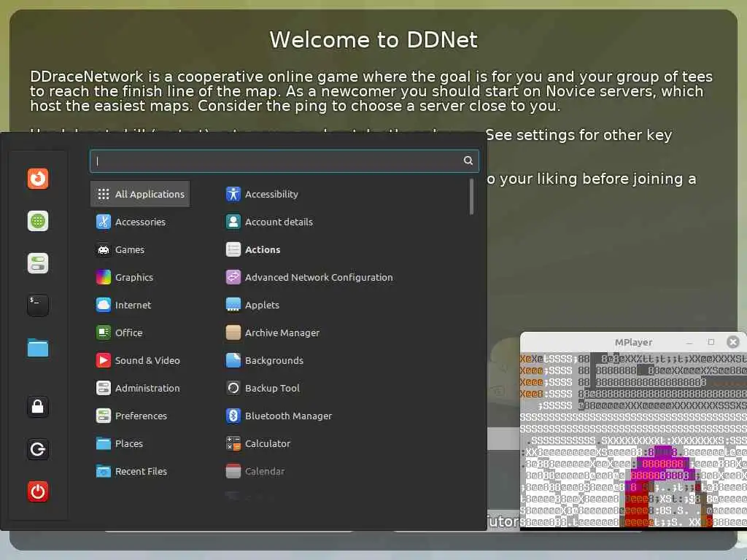This screenshot has height=560, width=747.
Task: Click the application list scrollbar
Action: tap(472, 197)
